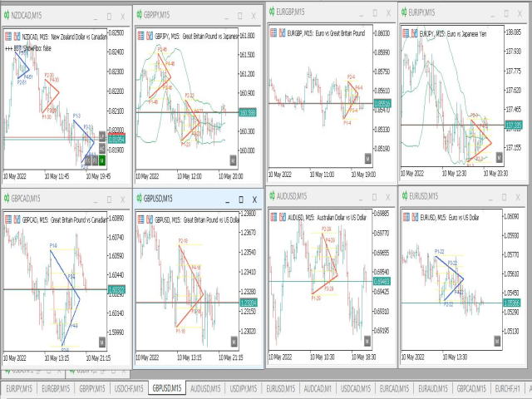Click the 0.81954 price tag on NZDCAD chart
The image size is (532, 399).
point(116,140)
